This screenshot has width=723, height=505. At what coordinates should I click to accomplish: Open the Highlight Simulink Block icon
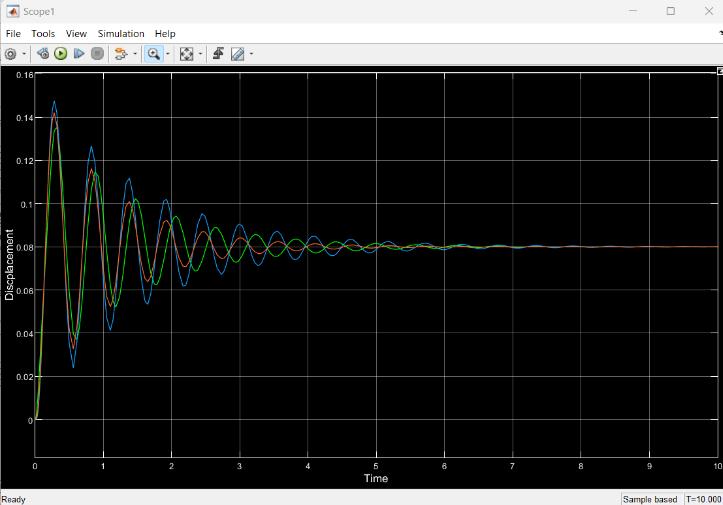[121, 54]
